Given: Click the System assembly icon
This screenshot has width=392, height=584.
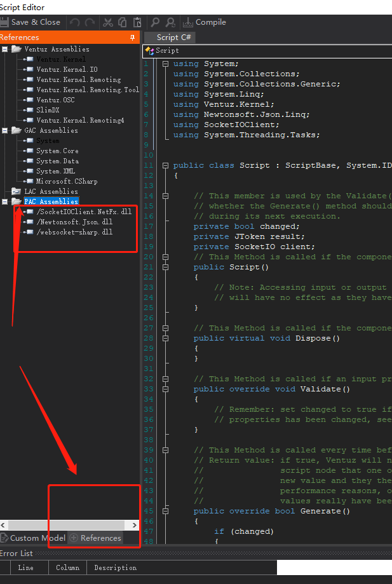Looking at the screenshot, I should [x=29, y=140].
